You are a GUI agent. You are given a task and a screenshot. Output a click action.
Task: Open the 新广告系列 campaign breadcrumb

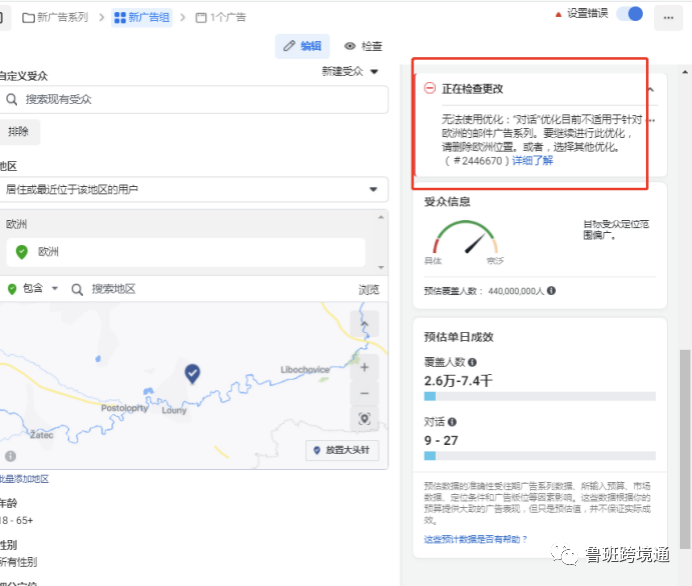coord(56,18)
